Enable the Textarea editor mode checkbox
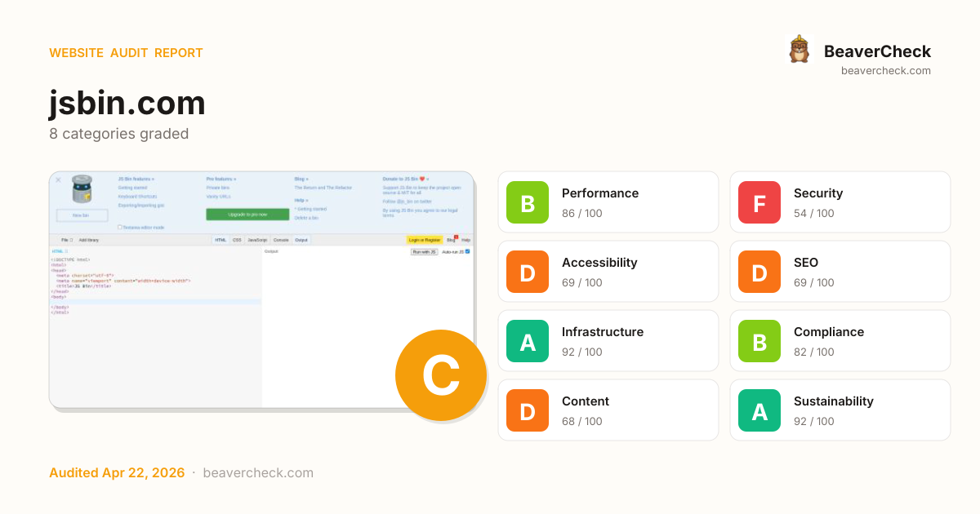The height and width of the screenshot is (514, 980). coord(119,227)
